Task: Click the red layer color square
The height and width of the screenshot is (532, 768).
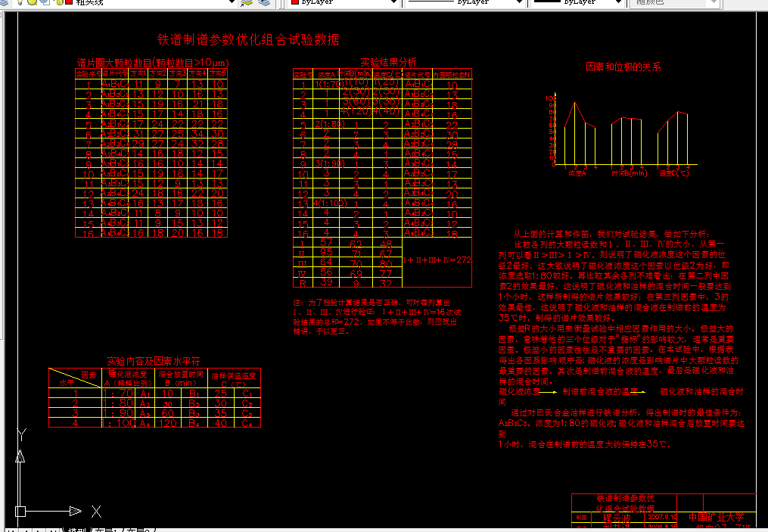Action: [68, 2]
